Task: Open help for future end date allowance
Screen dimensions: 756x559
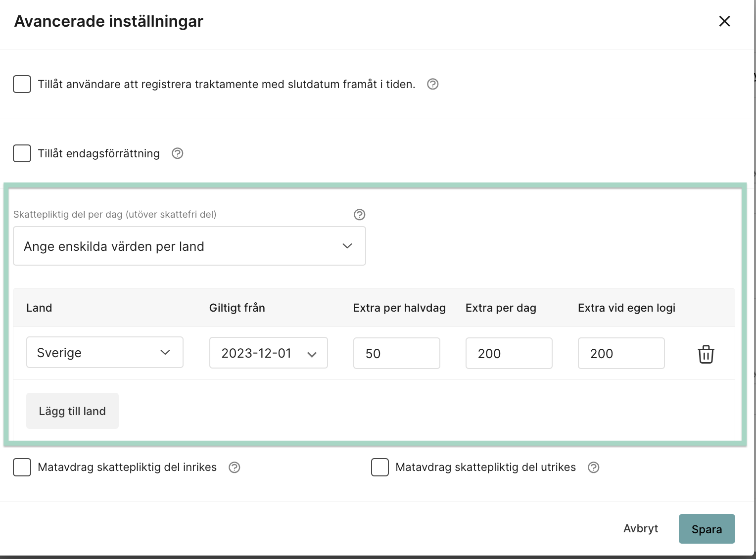Action: click(433, 84)
